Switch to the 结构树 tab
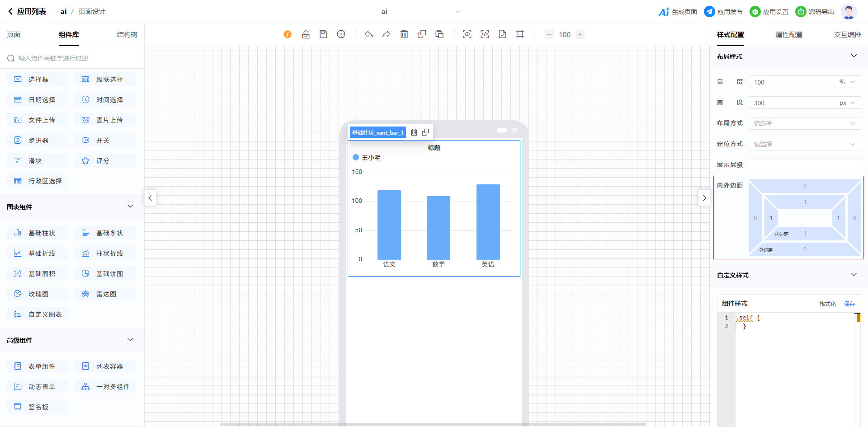The height and width of the screenshot is (427, 868). tap(127, 35)
